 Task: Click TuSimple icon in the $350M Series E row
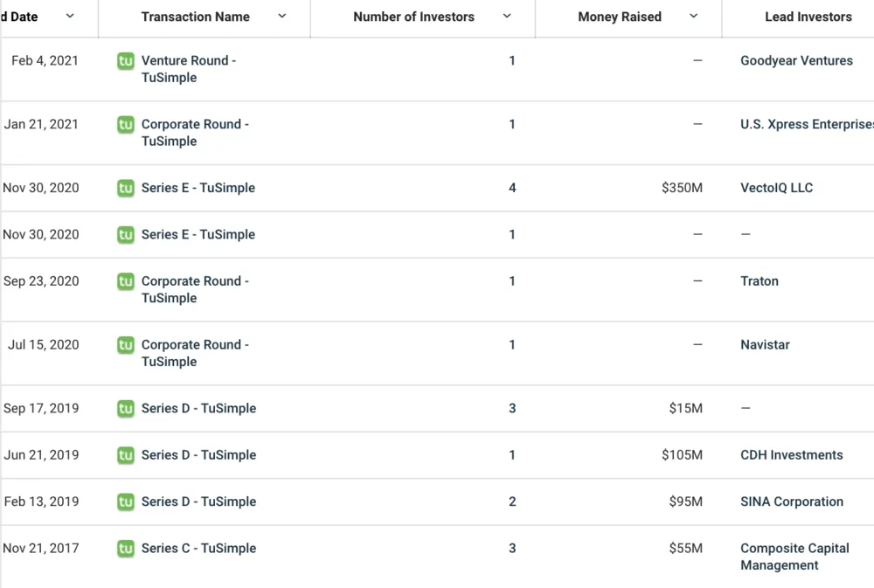tap(126, 188)
